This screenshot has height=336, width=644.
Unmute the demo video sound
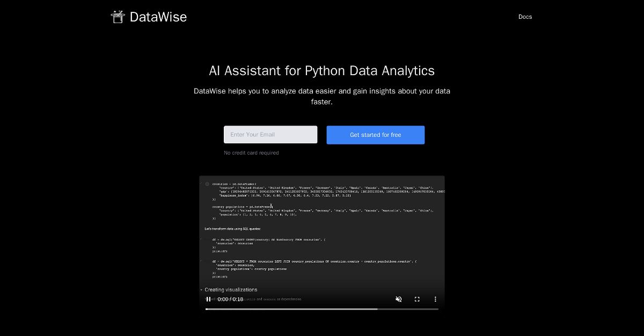click(399, 299)
